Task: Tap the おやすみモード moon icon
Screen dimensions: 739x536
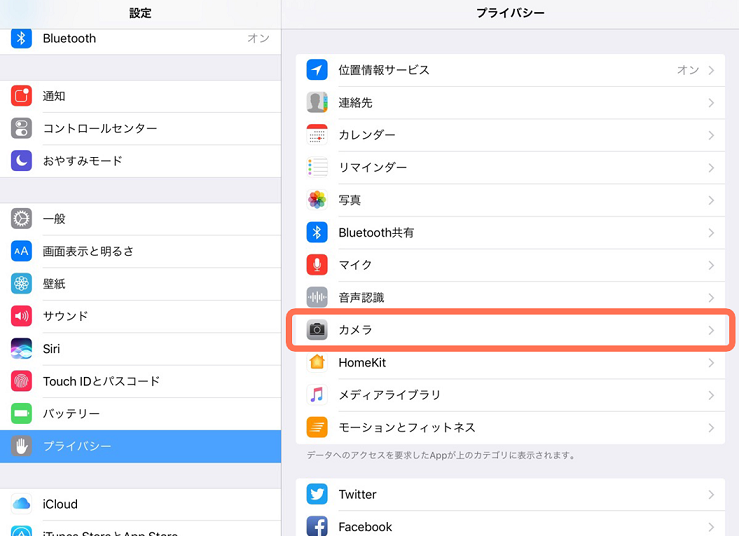Action: tap(21, 161)
